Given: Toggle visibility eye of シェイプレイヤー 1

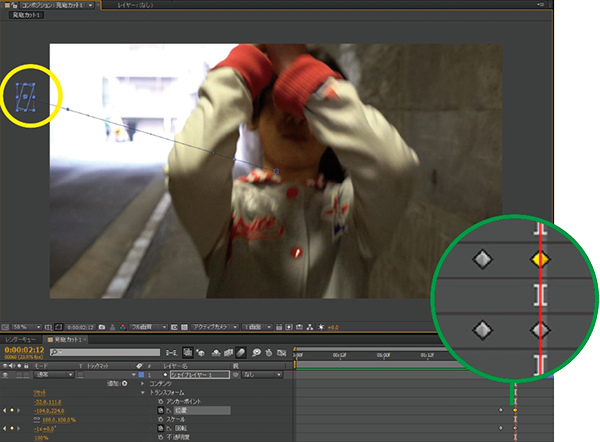Looking at the screenshot, I should coord(5,375).
